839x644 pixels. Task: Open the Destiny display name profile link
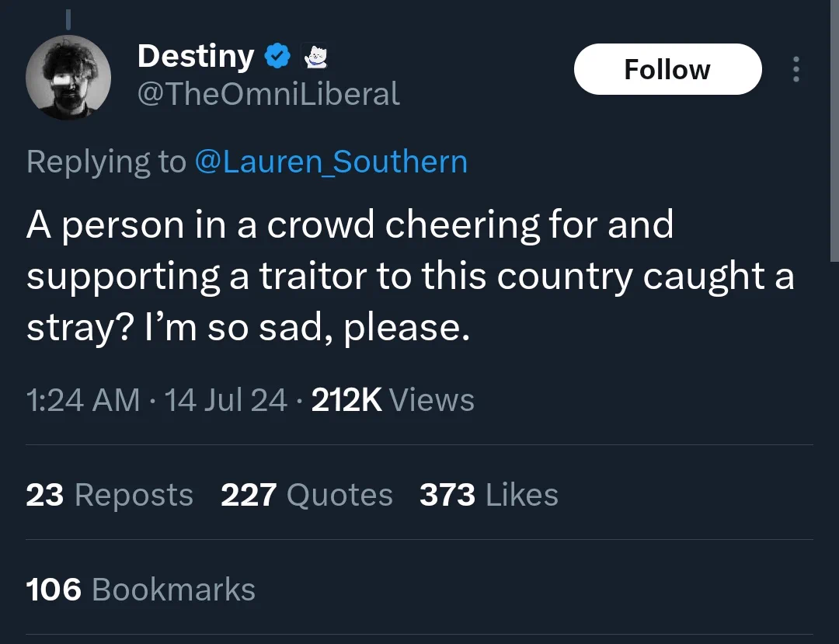(196, 57)
